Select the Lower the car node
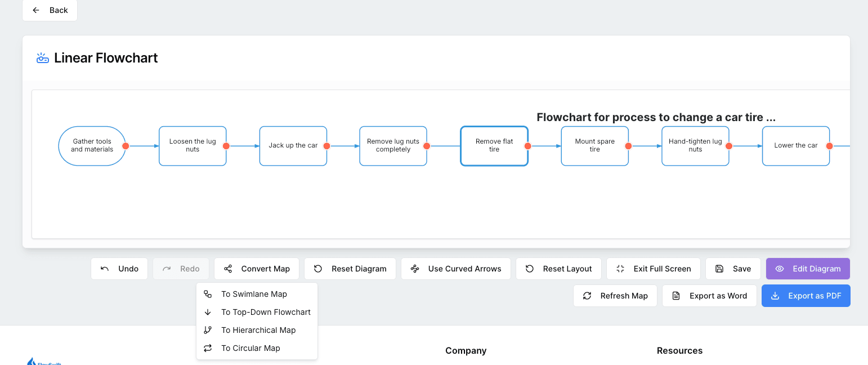Screen dimensions: 868x365 (x=796, y=146)
